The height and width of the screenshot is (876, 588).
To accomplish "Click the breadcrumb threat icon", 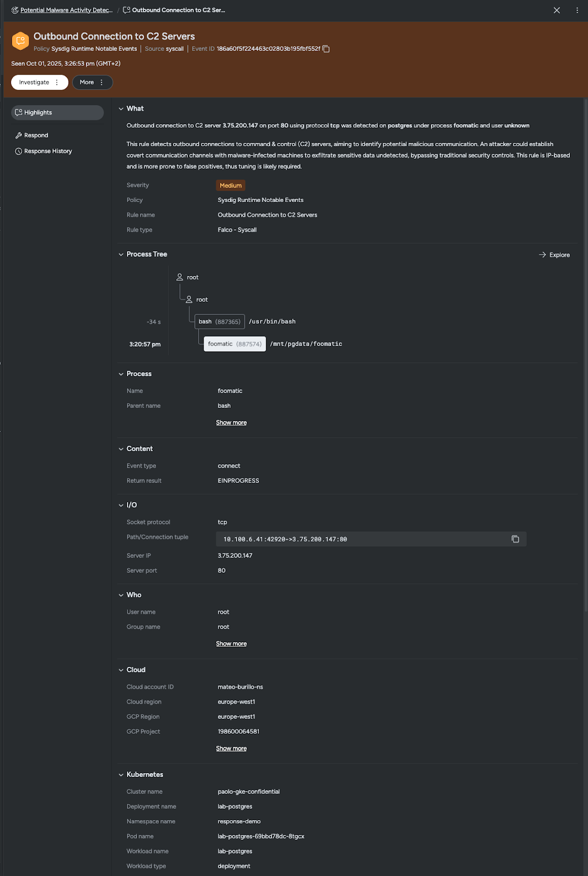I will pos(15,10).
